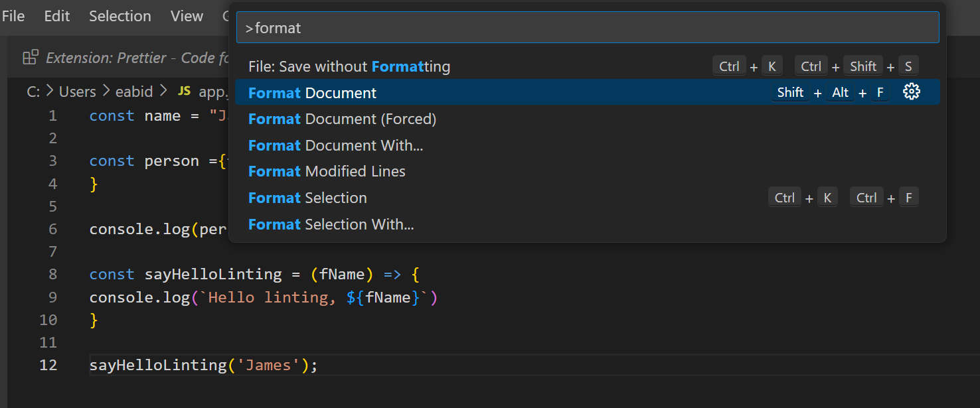Open the View menu
This screenshot has height=408, width=980.
pos(187,16)
